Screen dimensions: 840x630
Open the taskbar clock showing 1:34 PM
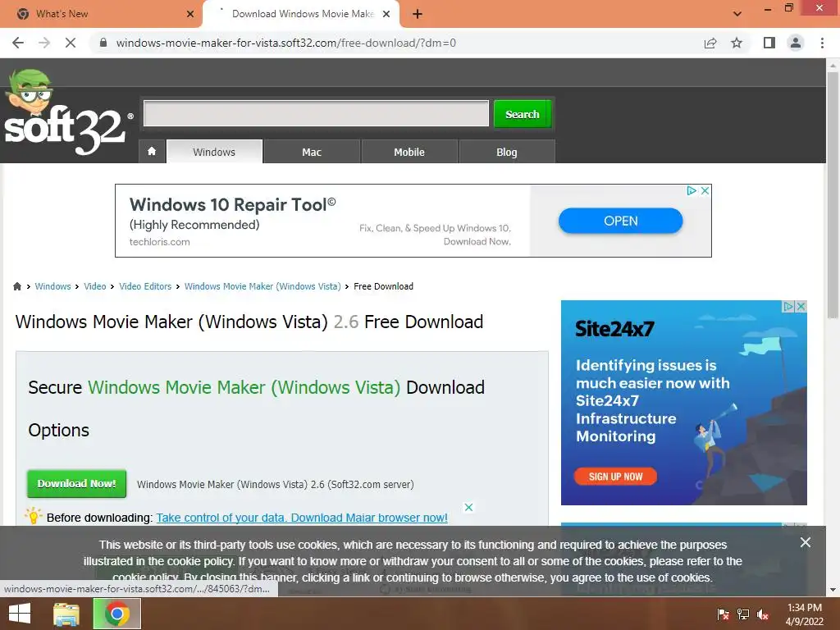pyautogui.click(x=804, y=614)
